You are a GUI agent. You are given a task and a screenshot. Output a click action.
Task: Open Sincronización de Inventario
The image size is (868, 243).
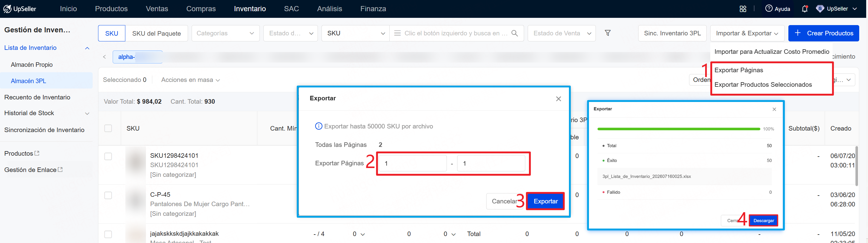[x=44, y=130]
